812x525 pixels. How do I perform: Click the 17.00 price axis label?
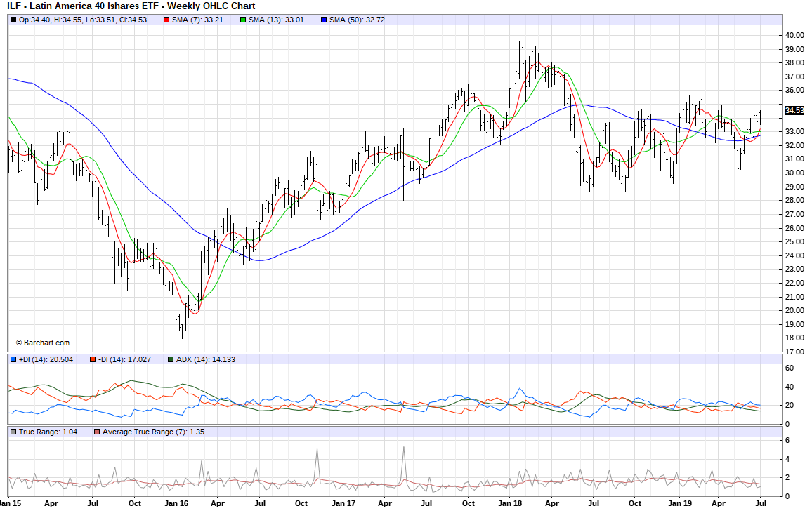pos(794,352)
